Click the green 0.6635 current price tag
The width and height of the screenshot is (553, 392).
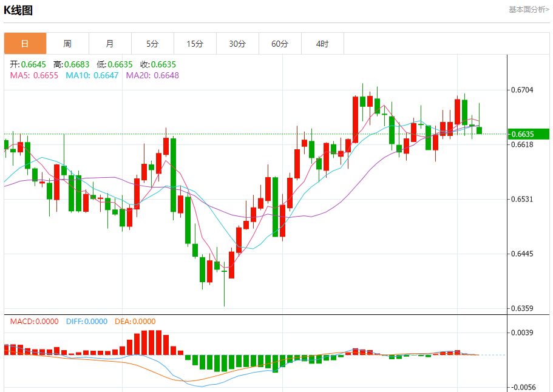click(x=529, y=134)
